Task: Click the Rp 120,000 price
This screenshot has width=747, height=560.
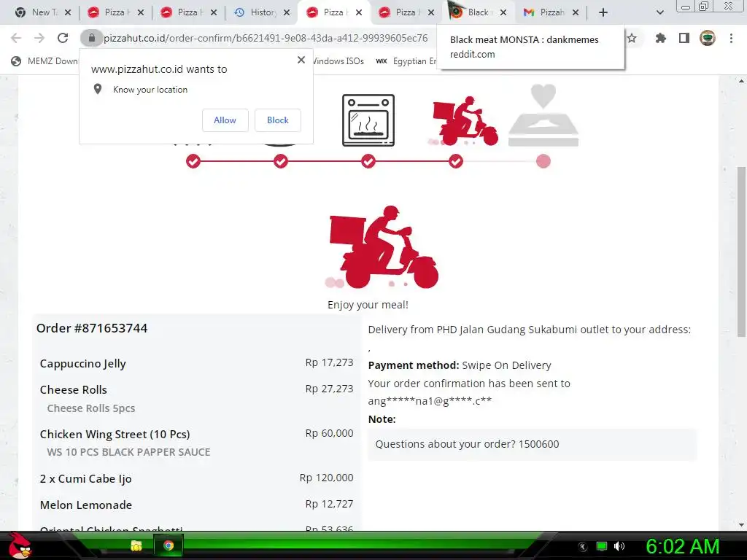Action: pyautogui.click(x=326, y=478)
